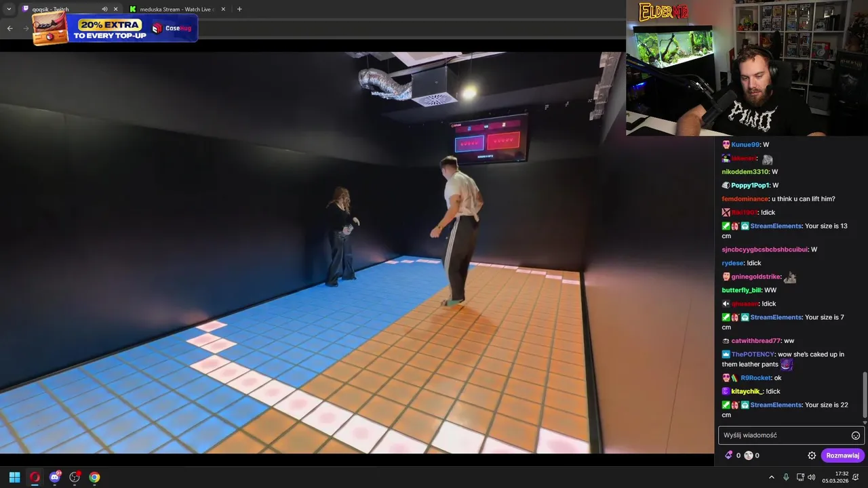Open a new browser tab
The height and width of the screenshot is (488, 868).
click(x=239, y=9)
